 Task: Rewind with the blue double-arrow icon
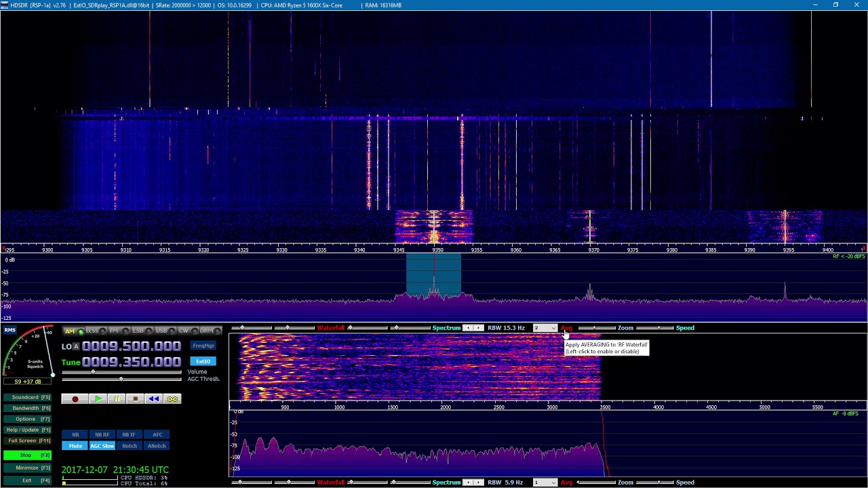click(154, 399)
